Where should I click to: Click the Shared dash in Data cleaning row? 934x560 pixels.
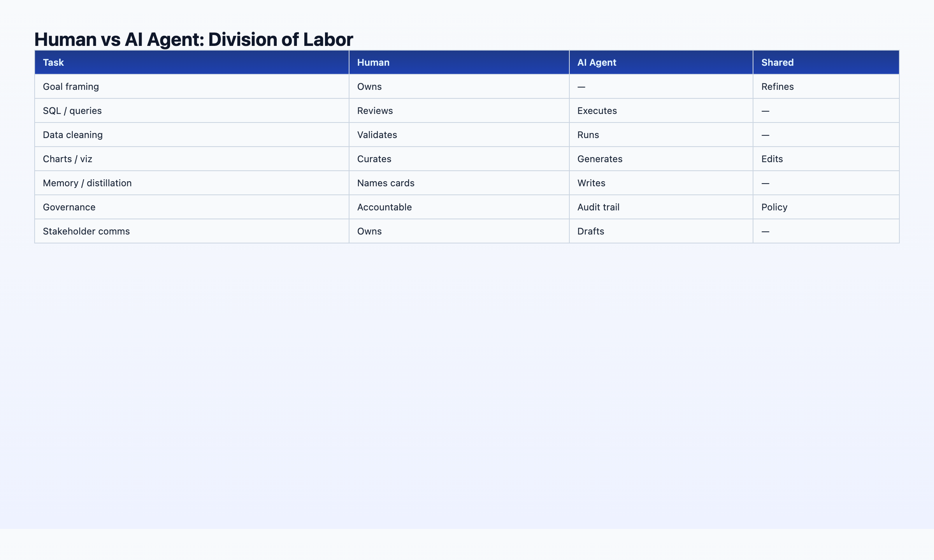coord(765,135)
